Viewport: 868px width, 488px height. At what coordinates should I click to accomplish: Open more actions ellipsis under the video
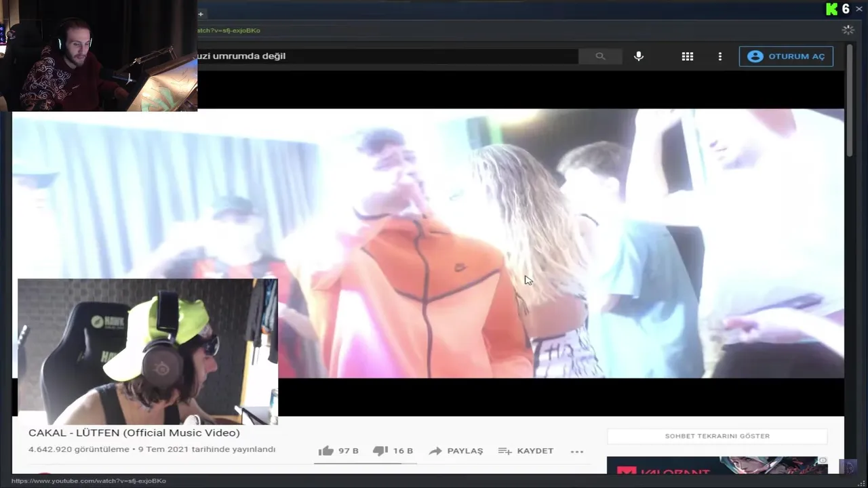click(x=576, y=451)
